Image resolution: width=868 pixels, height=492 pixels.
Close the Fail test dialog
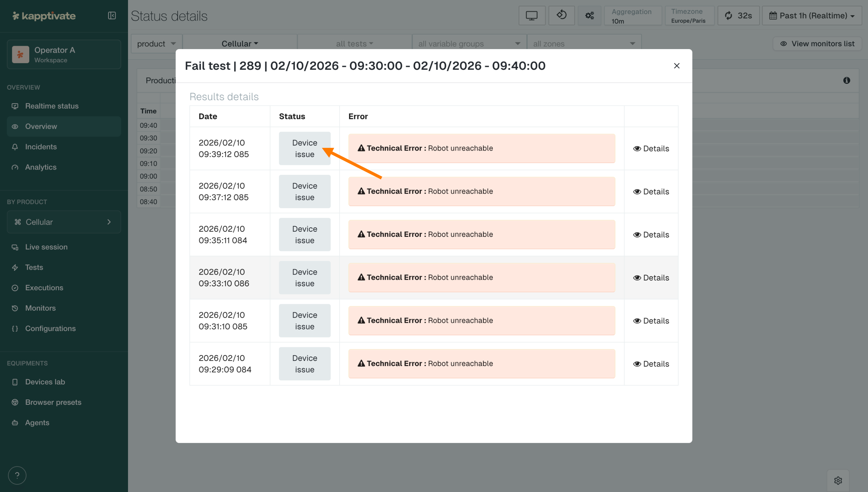(x=677, y=66)
